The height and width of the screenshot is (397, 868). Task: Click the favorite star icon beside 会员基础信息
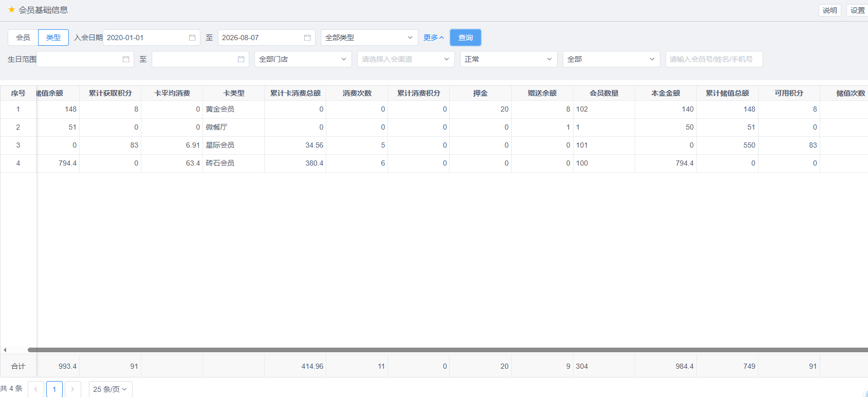(x=11, y=10)
